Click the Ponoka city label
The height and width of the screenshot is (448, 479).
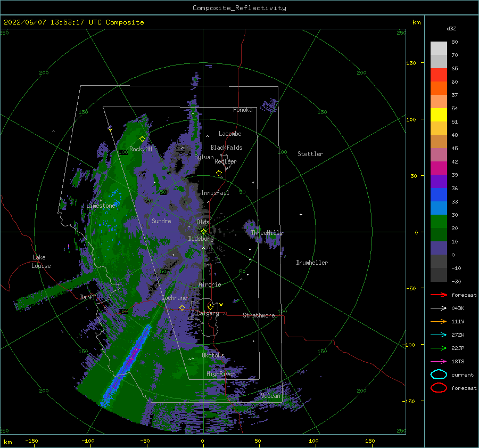click(243, 110)
